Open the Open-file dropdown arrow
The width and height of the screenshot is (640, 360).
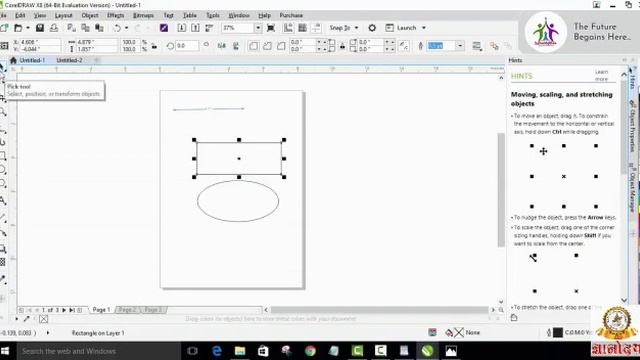click(x=28, y=28)
